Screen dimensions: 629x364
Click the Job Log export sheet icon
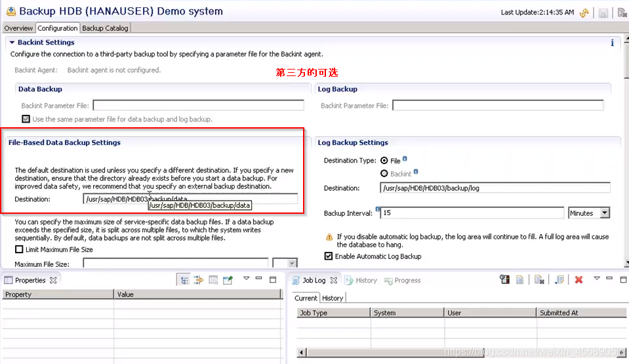click(559, 279)
